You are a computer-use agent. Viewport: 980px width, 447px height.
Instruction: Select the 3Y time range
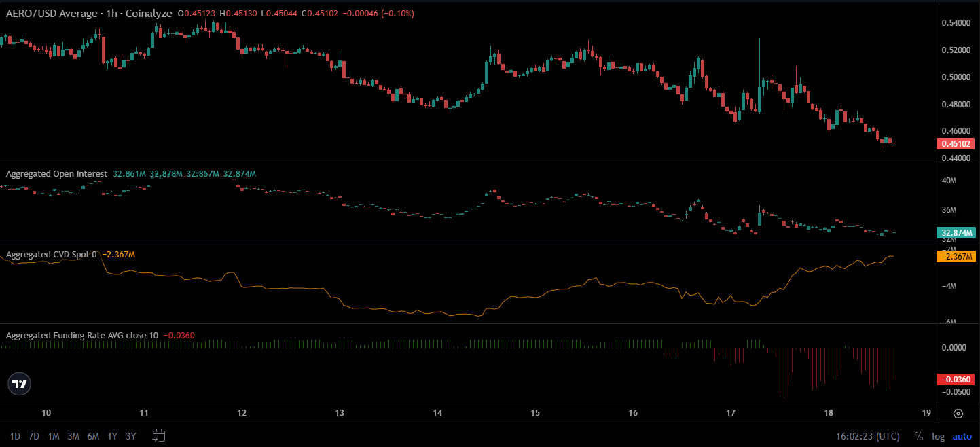coord(130,436)
